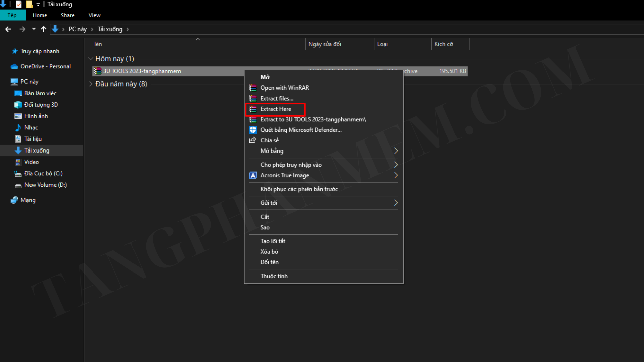Viewport: 644px width, 362px height.
Task: Choose Extract files... from context menu
Action: pyautogui.click(x=277, y=98)
